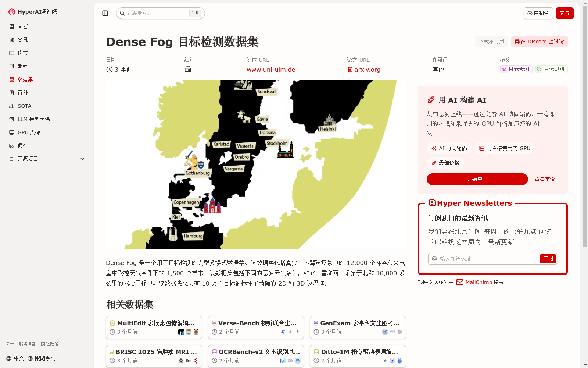This screenshot has height=368, width=588.
Task: Select the 目标识别 tag
Action: (551, 69)
